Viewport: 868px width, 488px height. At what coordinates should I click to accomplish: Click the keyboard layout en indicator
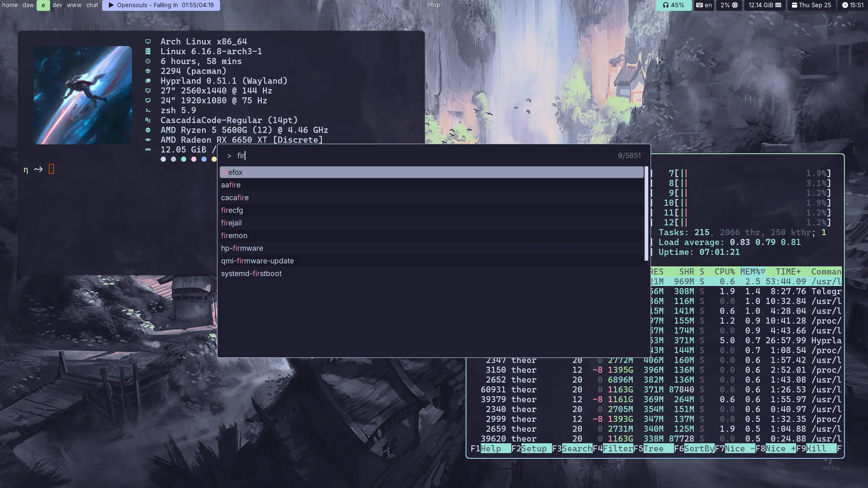704,5
